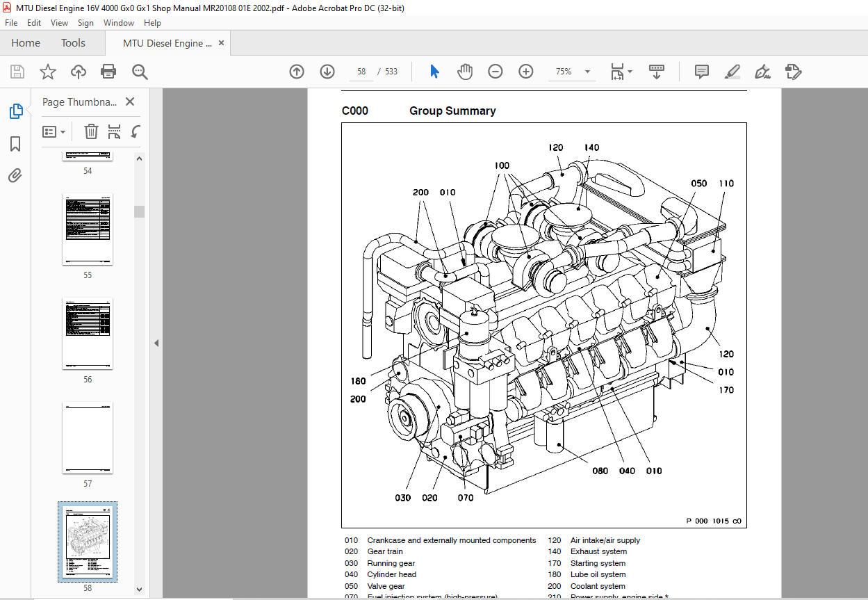
Task: Select blank page 57 thumbnail
Action: (x=88, y=438)
